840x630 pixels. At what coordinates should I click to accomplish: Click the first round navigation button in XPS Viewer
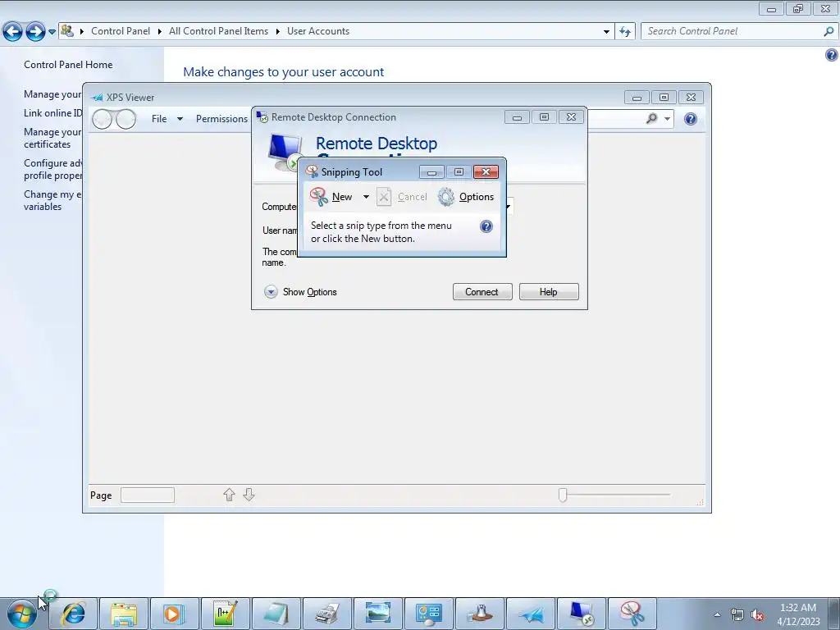(102, 119)
